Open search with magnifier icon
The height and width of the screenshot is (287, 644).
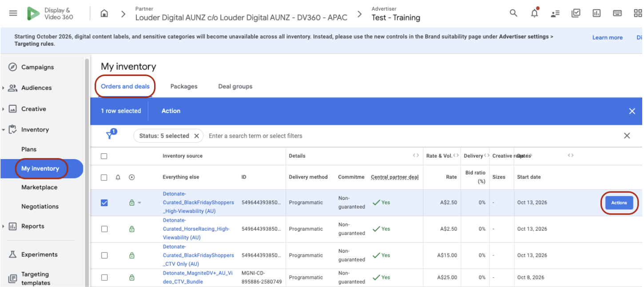(x=513, y=13)
